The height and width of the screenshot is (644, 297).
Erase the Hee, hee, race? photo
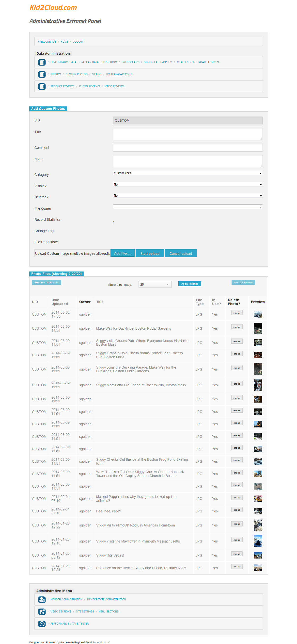pos(236,510)
